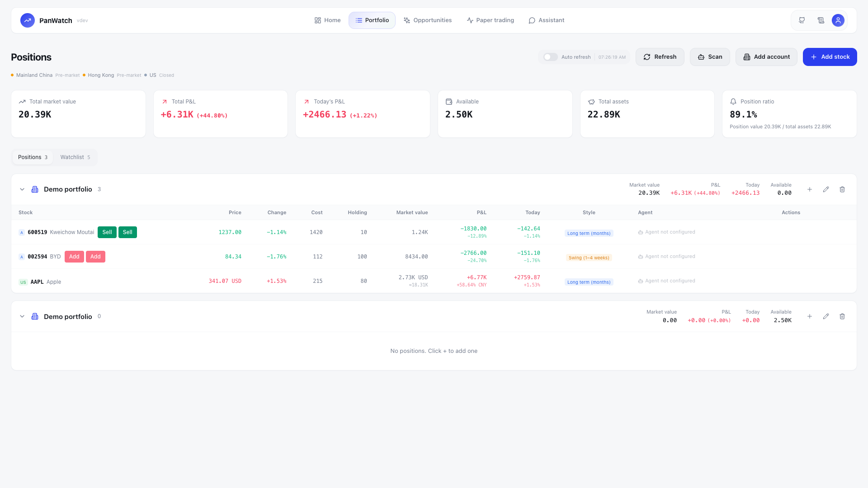Click the Refresh button
Viewport: 868px width, 488px height.
click(660, 57)
